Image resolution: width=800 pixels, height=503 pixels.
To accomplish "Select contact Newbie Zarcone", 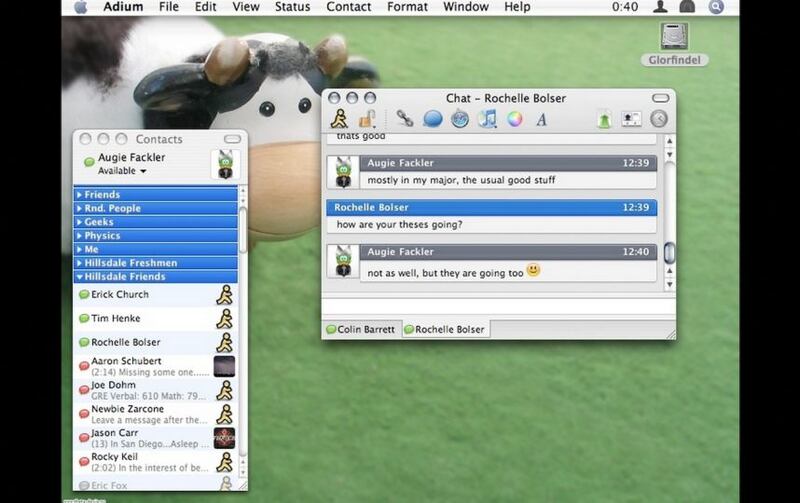I will (156, 414).
